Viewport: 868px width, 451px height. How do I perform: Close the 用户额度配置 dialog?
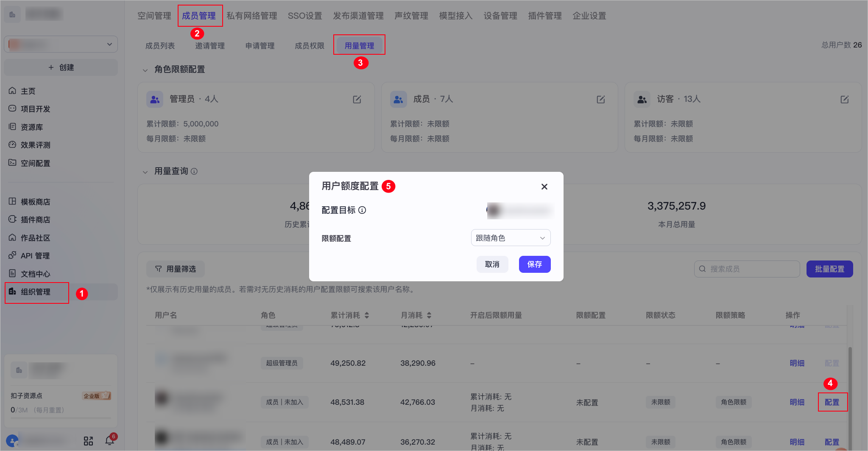[x=544, y=187]
